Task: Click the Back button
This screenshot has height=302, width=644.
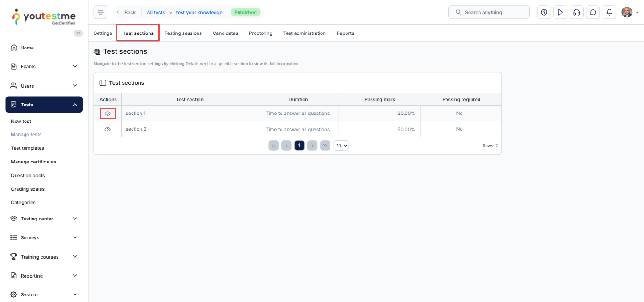Action: pos(126,12)
